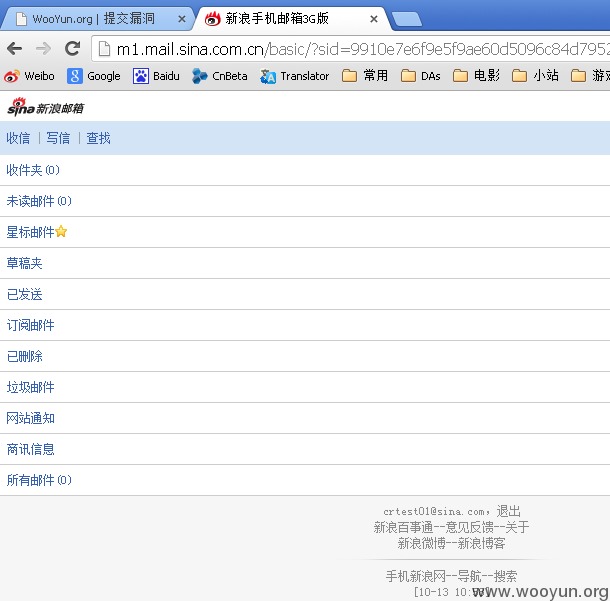This screenshot has width=610, height=601.
Task: Open the 垃圾邮件 folder
Action: [x=30, y=387]
